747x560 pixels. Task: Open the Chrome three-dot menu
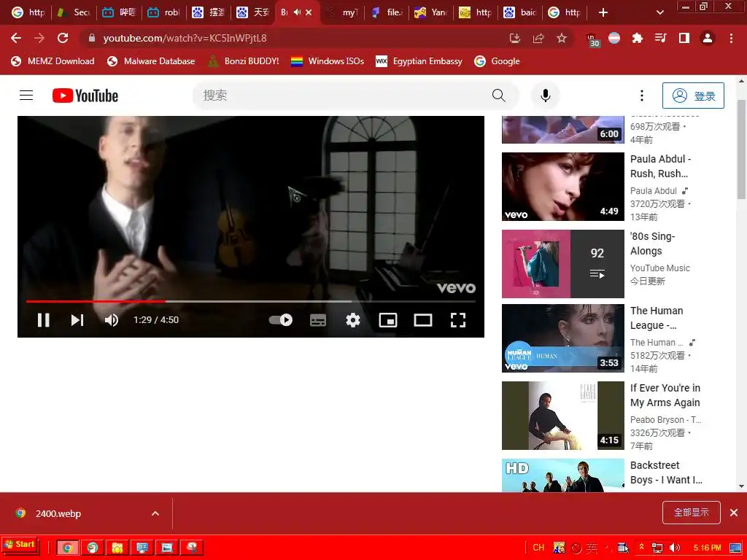(731, 38)
